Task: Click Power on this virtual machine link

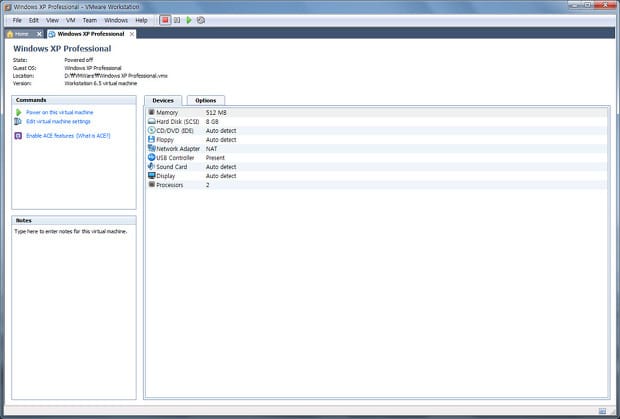Action: click(x=60, y=113)
